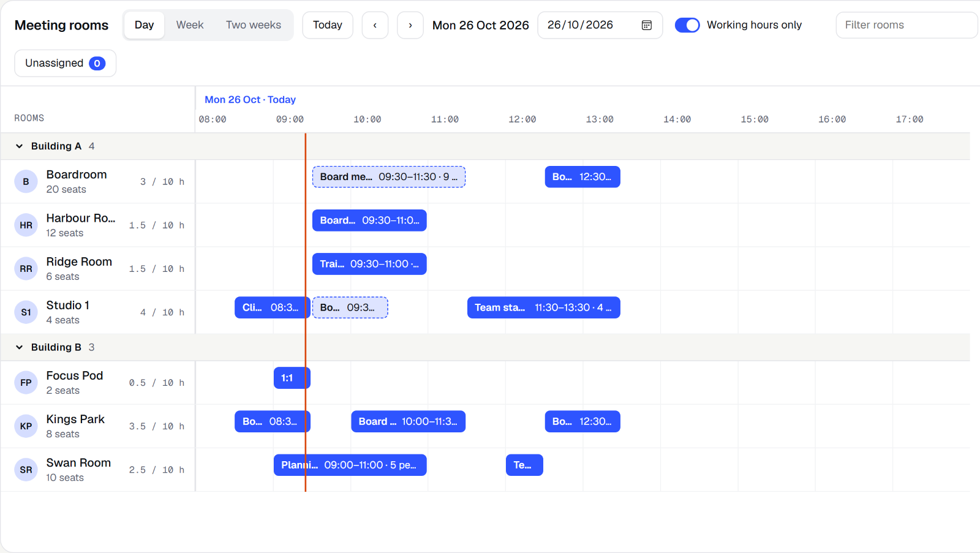980x553 pixels.
Task: Go to next day arrow
Action: [410, 25]
